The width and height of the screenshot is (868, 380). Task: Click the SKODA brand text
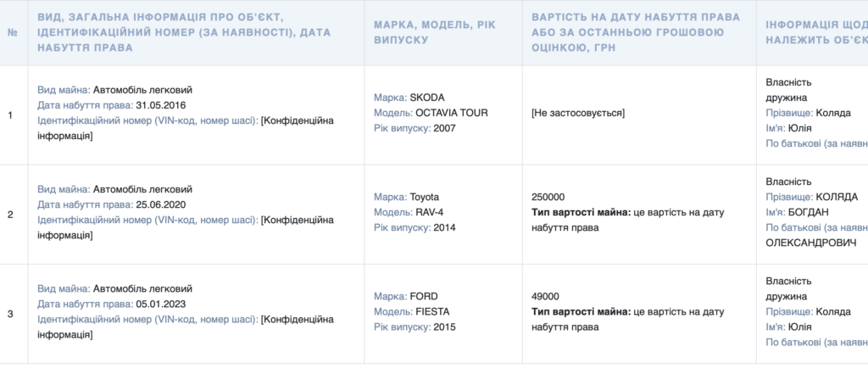coord(427,98)
